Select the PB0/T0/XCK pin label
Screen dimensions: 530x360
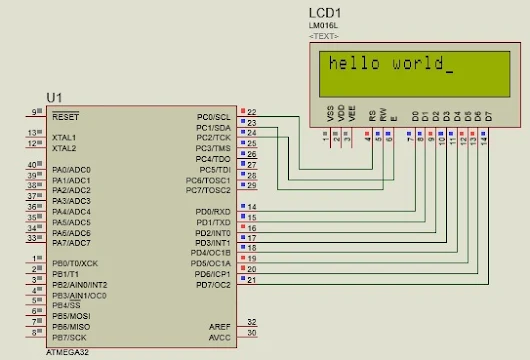click(x=75, y=263)
